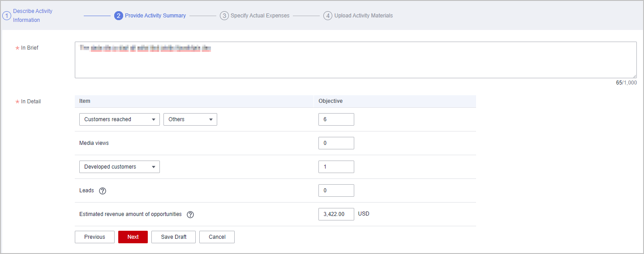Expand the Others dropdown

190,119
